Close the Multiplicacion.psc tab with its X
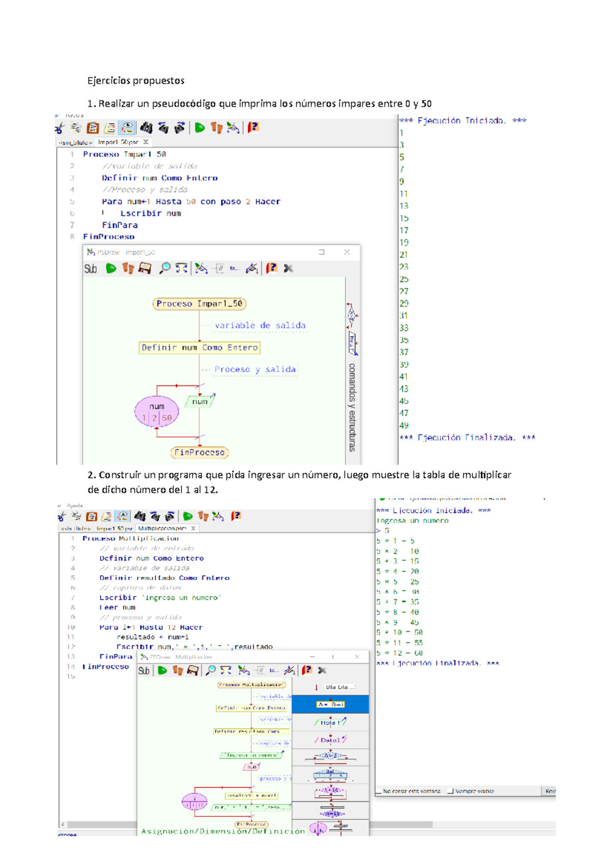613x868 pixels. (x=194, y=529)
